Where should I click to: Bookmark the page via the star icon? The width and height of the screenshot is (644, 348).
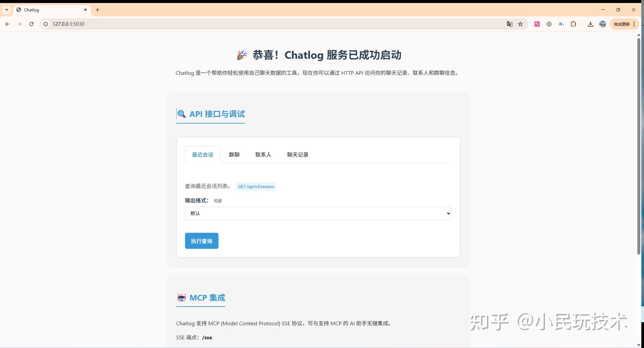pyautogui.click(x=520, y=24)
